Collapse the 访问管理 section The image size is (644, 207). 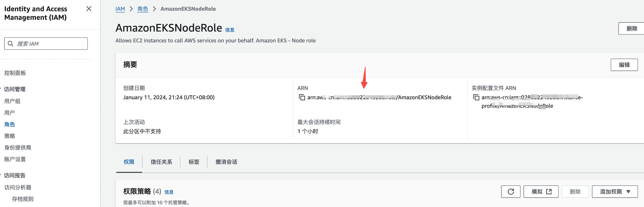click(x=1, y=89)
